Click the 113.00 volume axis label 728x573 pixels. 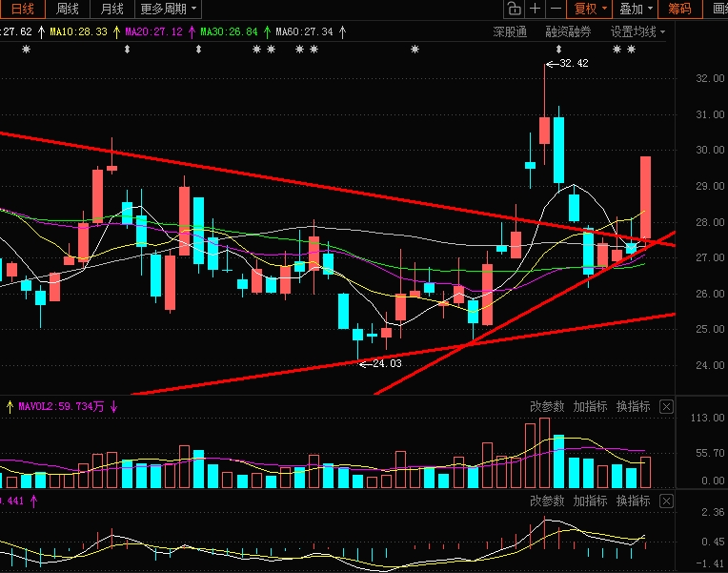pyautogui.click(x=707, y=418)
